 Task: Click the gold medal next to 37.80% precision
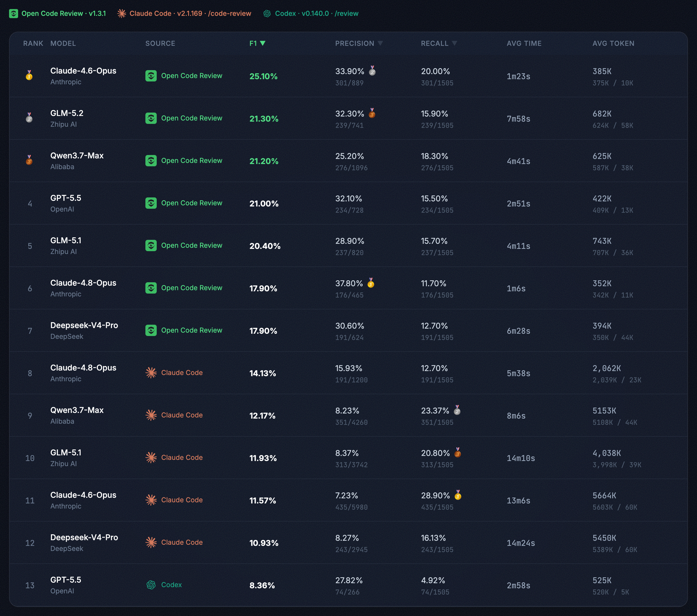371,283
